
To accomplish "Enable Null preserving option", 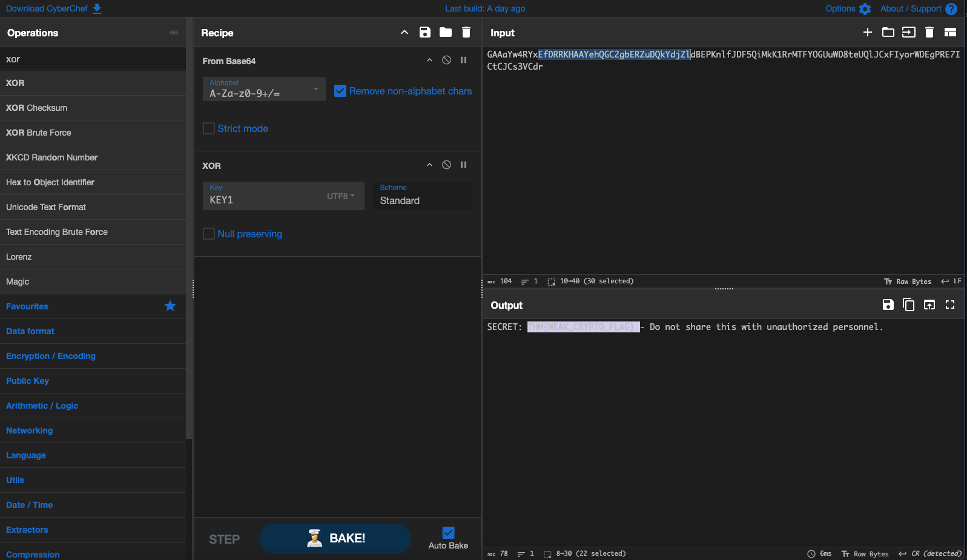I will [x=209, y=234].
